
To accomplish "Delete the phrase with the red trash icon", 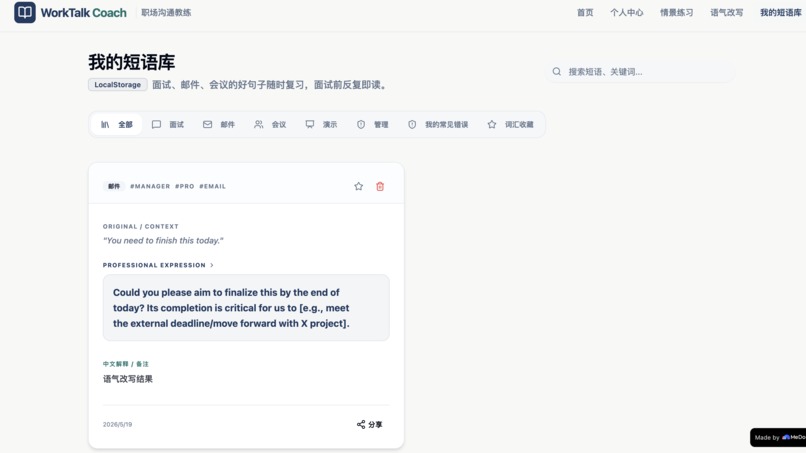I will pos(380,186).
